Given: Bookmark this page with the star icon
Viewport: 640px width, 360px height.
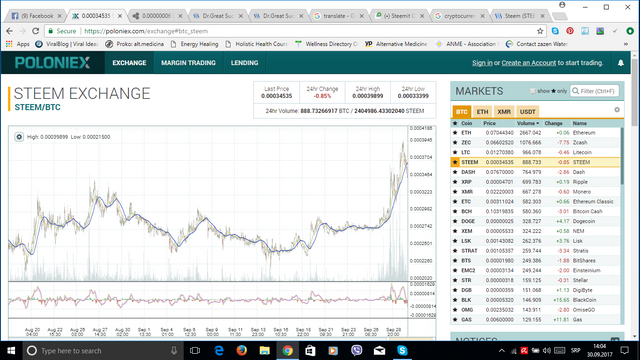Looking at the screenshot, I should tap(540, 31).
